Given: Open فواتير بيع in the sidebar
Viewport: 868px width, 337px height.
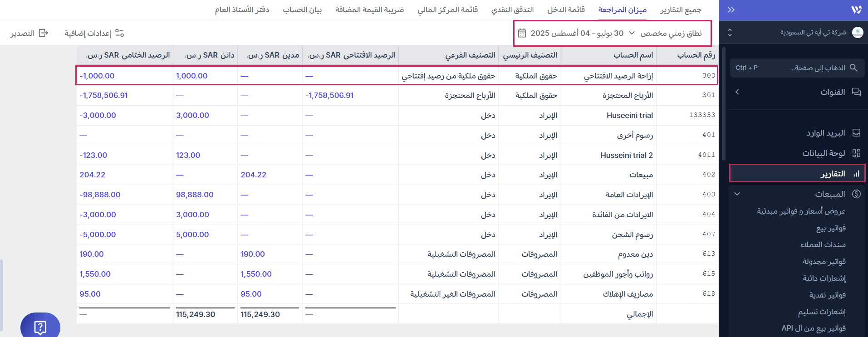Looking at the screenshot, I should tap(831, 228).
